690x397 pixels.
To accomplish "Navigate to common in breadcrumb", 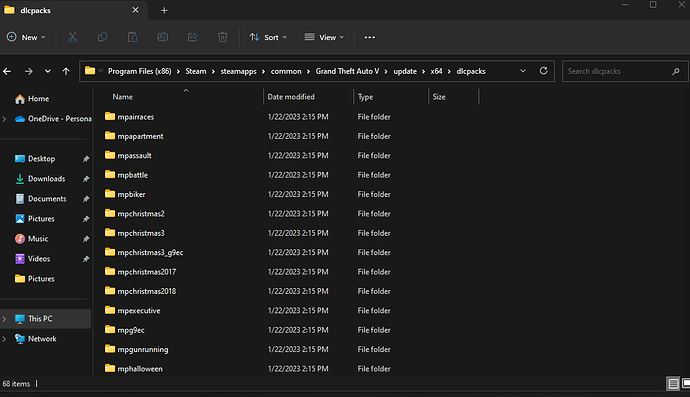I will pos(286,71).
